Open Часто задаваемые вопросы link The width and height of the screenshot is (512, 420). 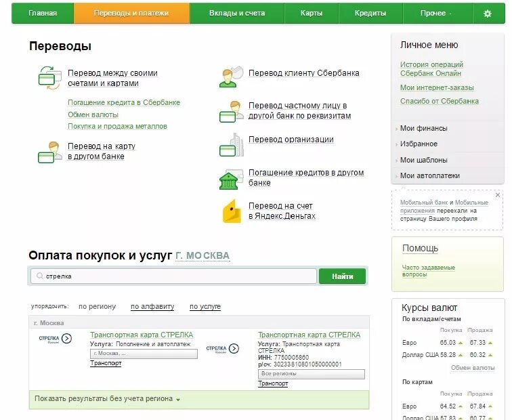[x=429, y=271]
